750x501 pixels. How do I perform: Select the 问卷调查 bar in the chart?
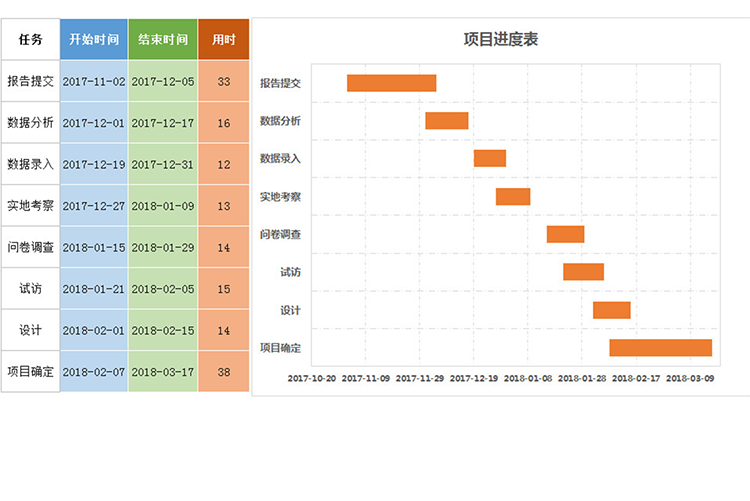(565, 234)
